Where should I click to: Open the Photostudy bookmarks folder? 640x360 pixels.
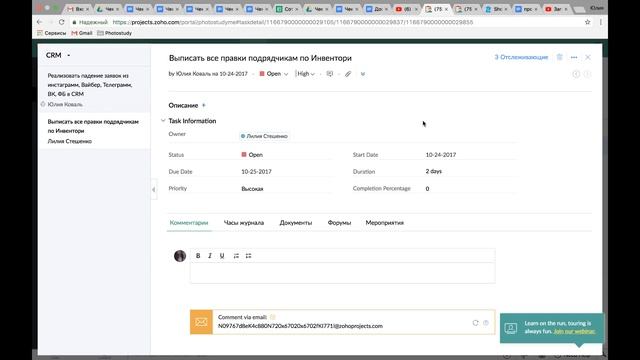coord(114,33)
